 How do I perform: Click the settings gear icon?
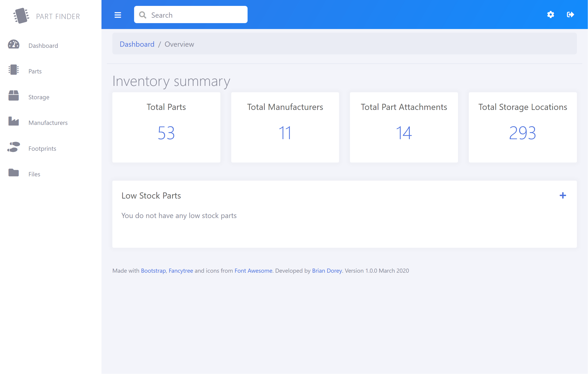tap(550, 15)
